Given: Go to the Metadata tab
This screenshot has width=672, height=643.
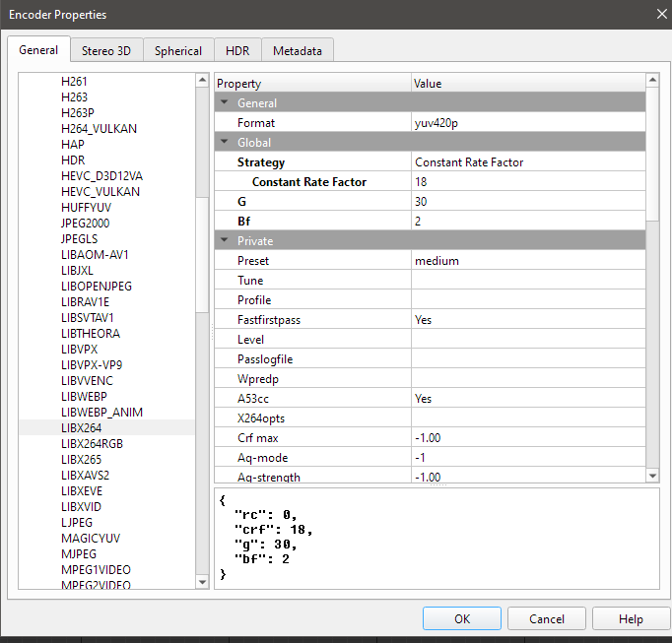Looking at the screenshot, I should click(298, 50).
